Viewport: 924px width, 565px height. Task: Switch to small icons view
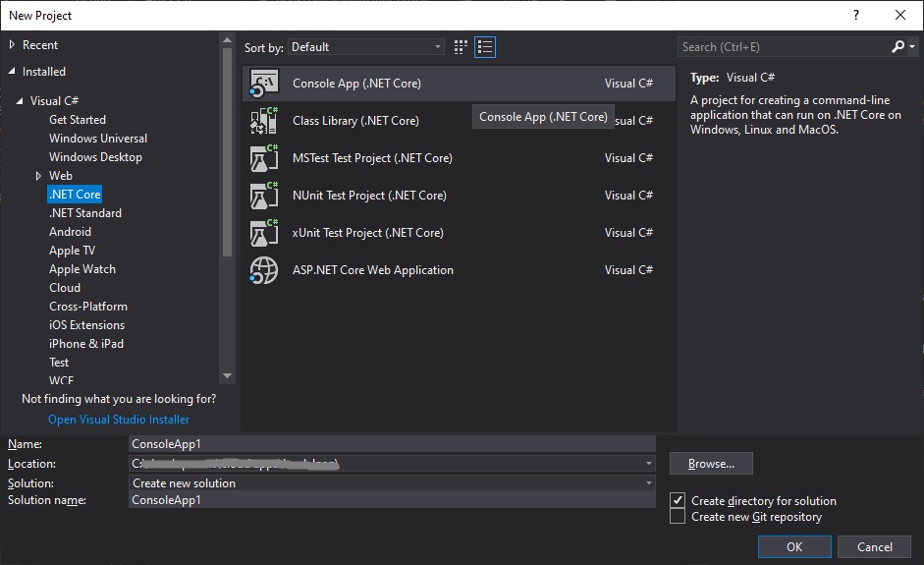point(461,47)
